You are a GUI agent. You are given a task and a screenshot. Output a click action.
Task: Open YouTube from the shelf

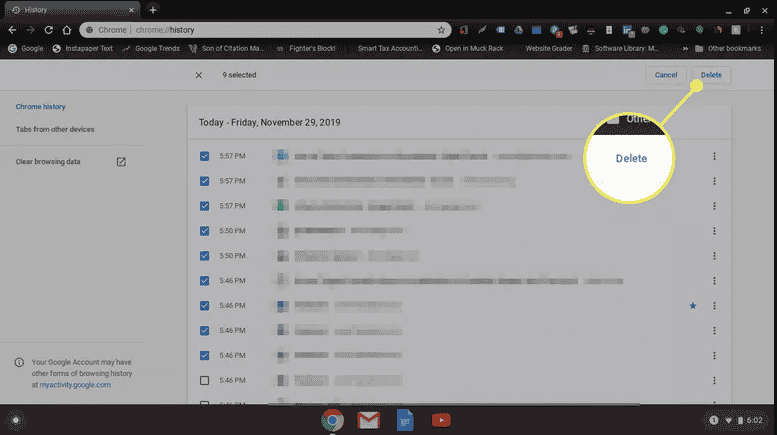click(441, 420)
